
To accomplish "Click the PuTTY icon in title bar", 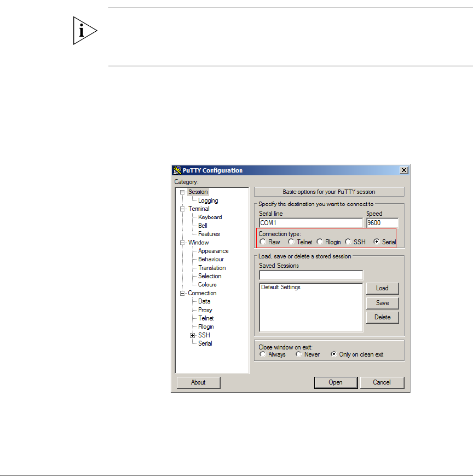I will pyautogui.click(x=177, y=170).
